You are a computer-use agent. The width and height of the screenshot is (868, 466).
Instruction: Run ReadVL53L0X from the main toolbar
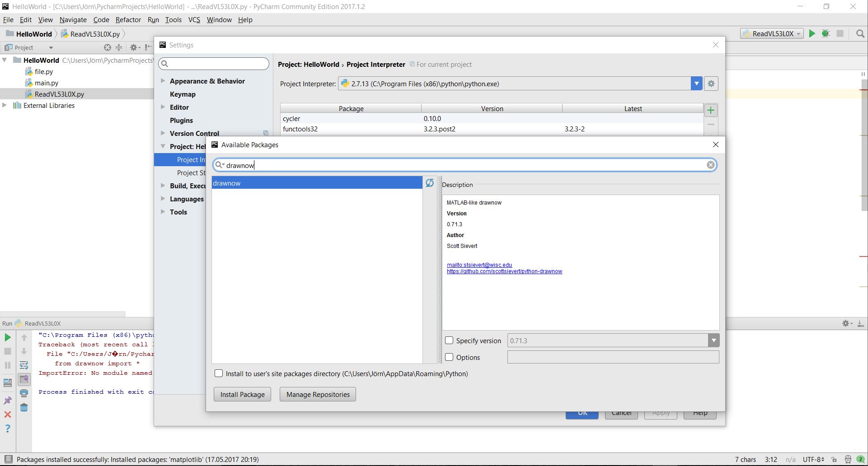click(x=812, y=33)
